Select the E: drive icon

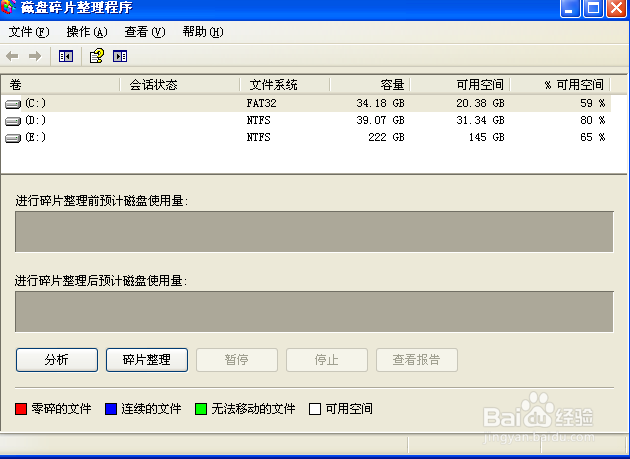pos(13,138)
